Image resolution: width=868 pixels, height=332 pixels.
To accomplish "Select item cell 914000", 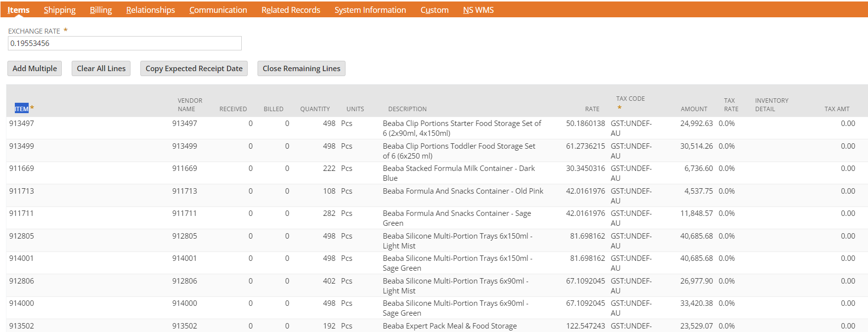I will (x=22, y=303).
